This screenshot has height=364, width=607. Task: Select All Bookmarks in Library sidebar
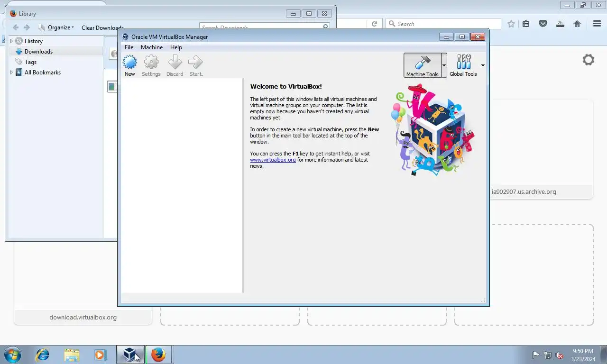(42, 73)
